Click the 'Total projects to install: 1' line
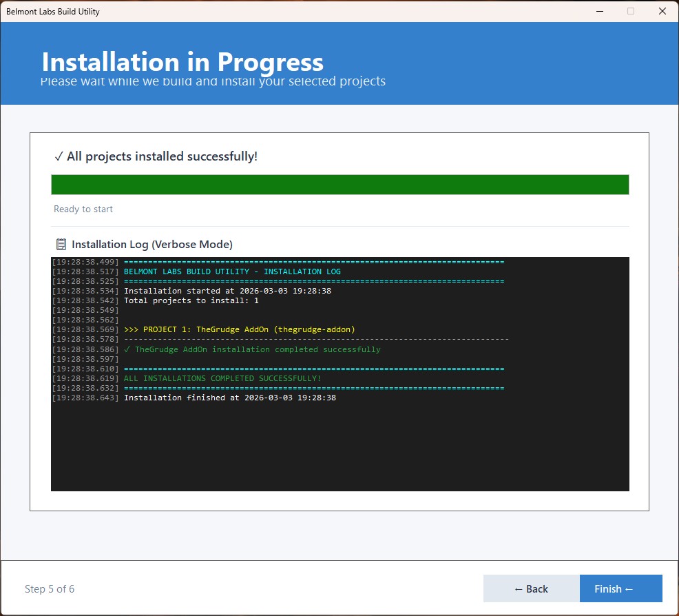The height and width of the screenshot is (616, 679). (x=191, y=300)
